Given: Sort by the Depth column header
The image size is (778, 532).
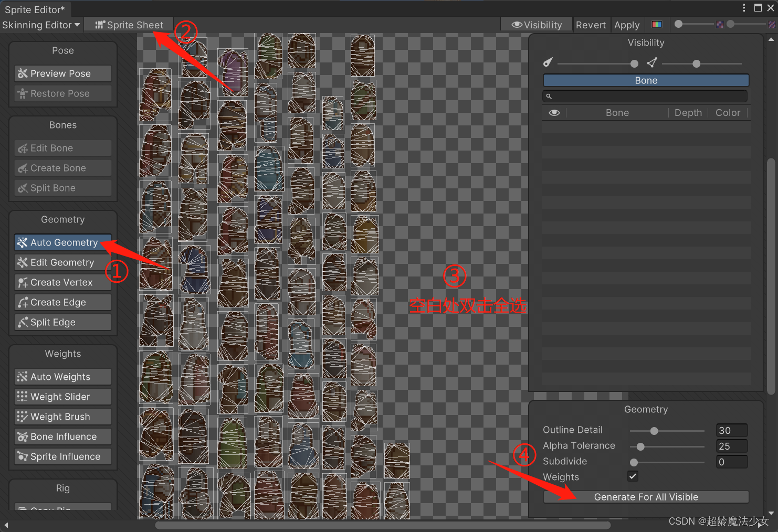Looking at the screenshot, I should (688, 113).
